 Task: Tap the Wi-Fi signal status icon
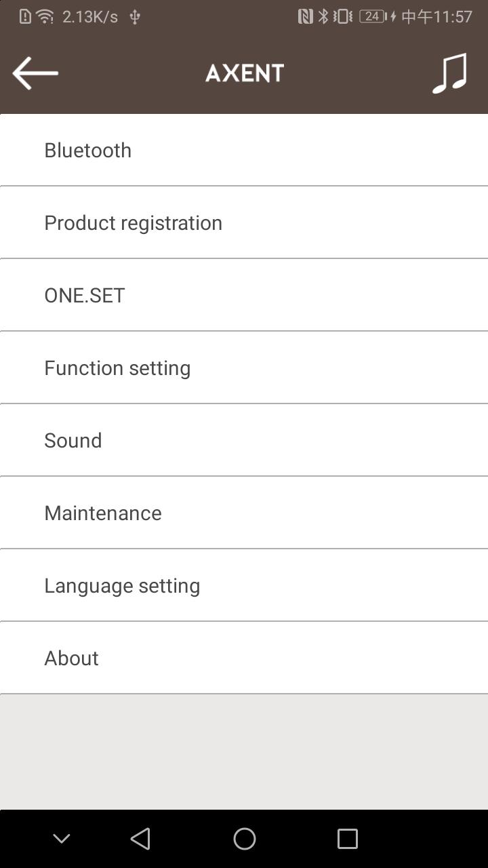click(45, 16)
